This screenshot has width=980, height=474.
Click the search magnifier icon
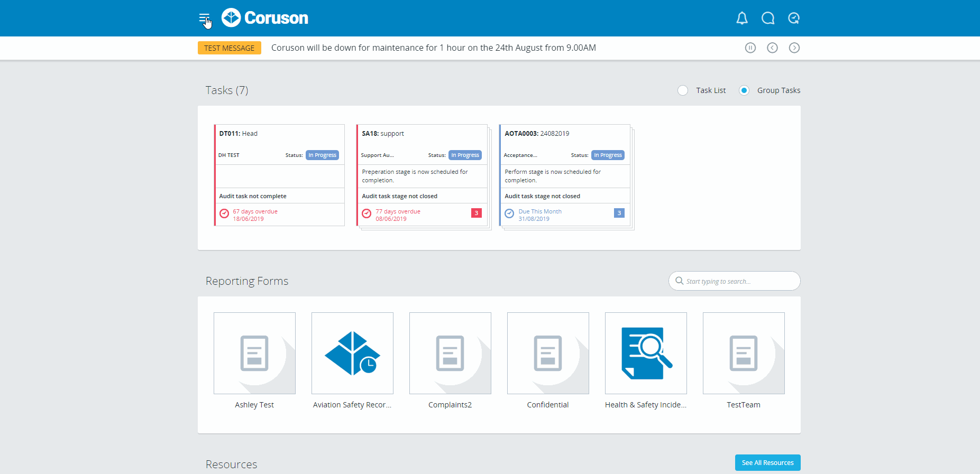click(679, 281)
